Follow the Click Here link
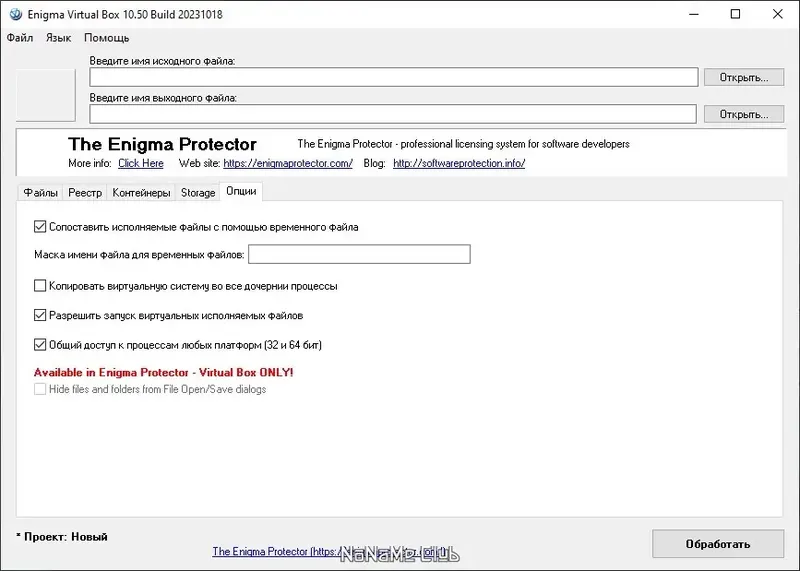This screenshot has height=571, width=800. 141,163
